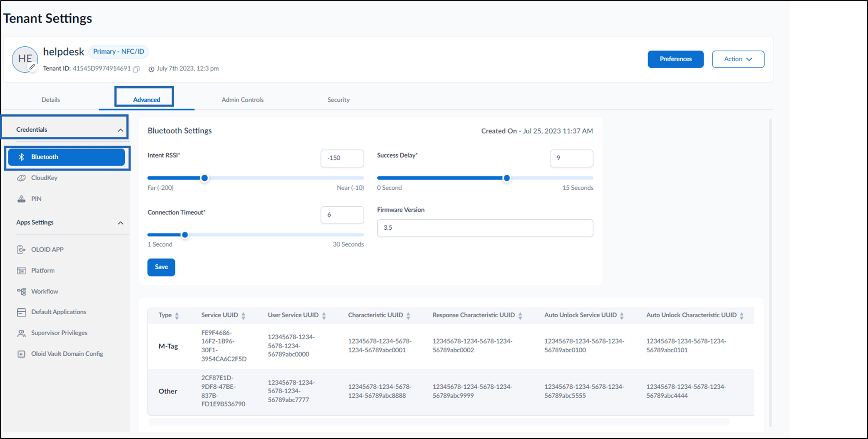Click the Oloid Vault Domain Config icon

(x=21, y=354)
